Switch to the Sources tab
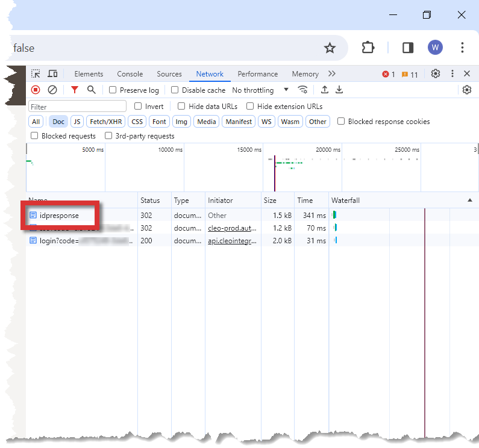This screenshot has height=448, width=479. (x=169, y=74)
